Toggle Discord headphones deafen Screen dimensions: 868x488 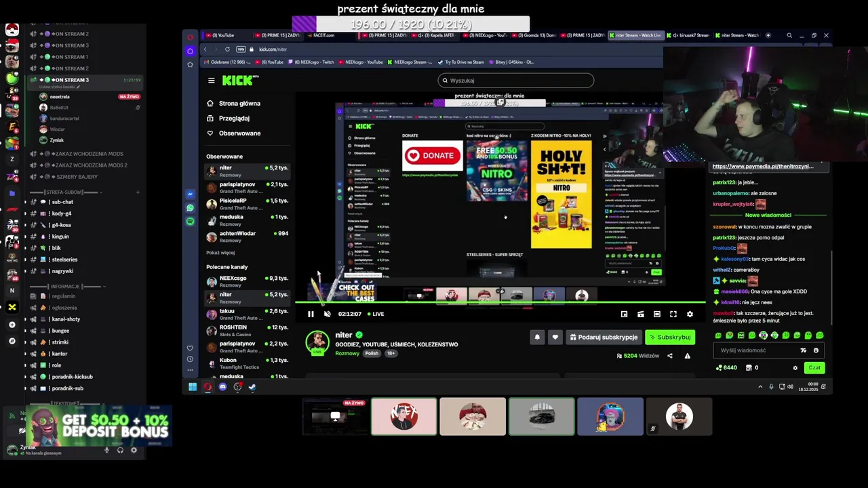pos(120,450)
